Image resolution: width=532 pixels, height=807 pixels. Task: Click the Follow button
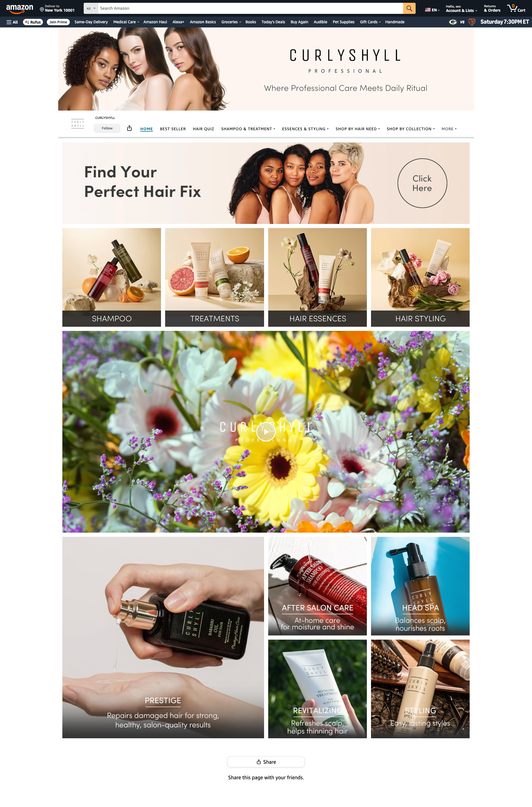point(107,128)
